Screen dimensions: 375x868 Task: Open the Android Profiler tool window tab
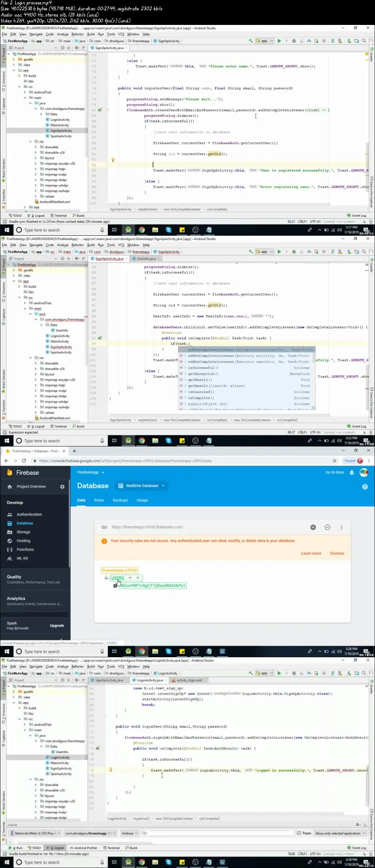[x=83, y=848]
